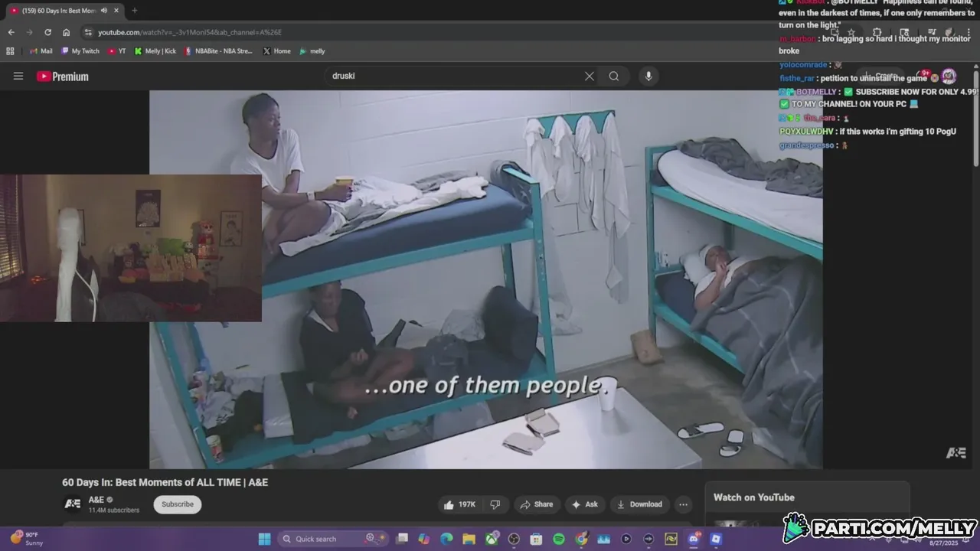This screenshot has height=551, width=980.
Task: Open the Ask button
Action: tap(584, 504)
